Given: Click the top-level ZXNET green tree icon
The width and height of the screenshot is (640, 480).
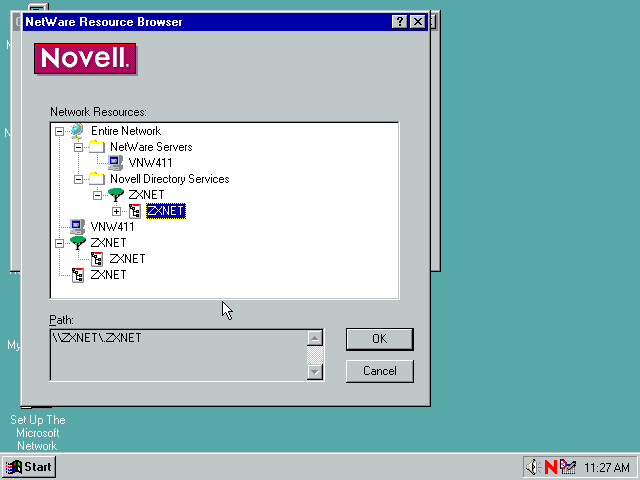Looking at the screenshot, I should 78,243.
